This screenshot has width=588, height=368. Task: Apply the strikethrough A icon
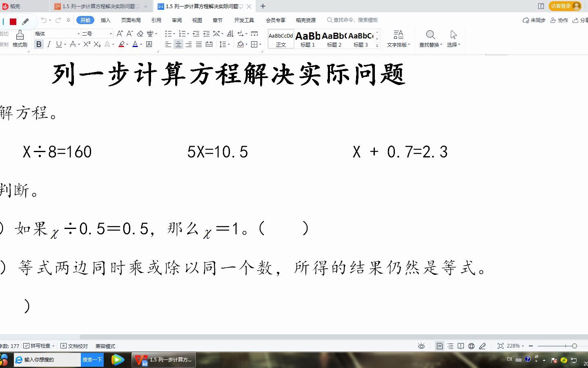coord(73,44)
